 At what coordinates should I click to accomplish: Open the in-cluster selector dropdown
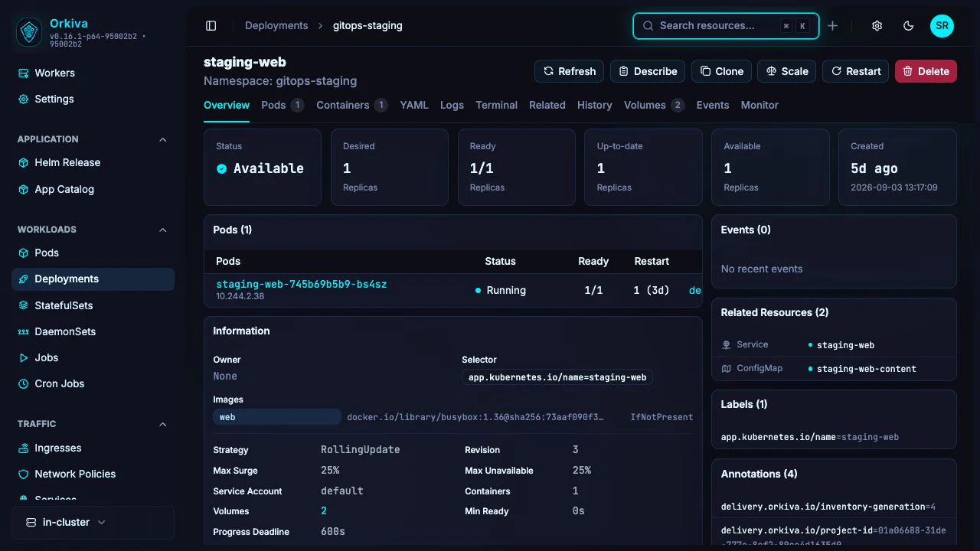93,522
